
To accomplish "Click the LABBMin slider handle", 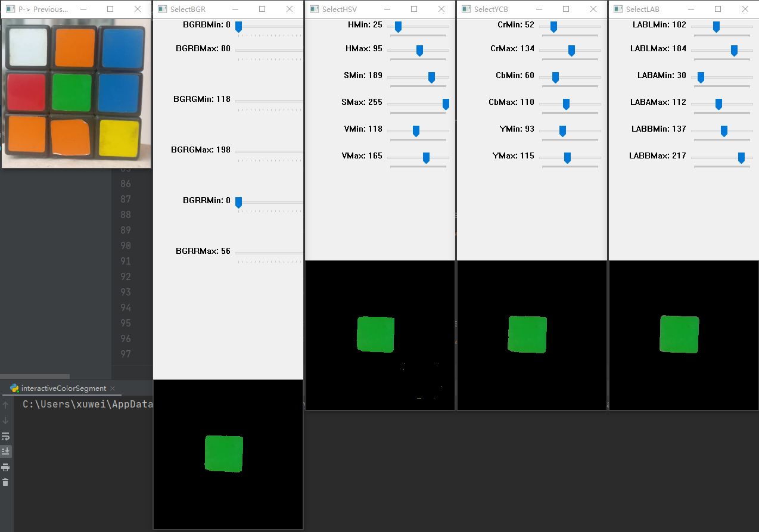I will [724, 131].
